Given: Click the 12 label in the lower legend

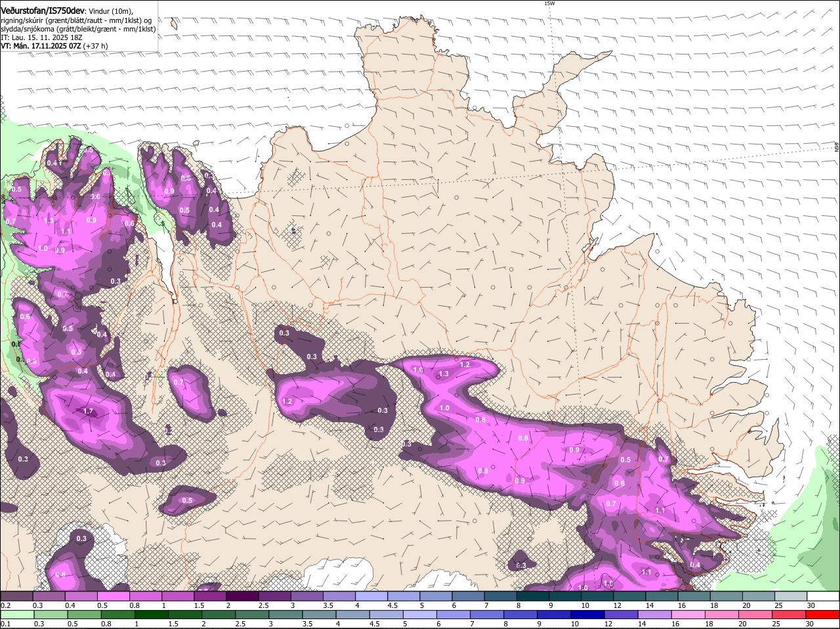Looking at the screenshot, I should (x=608, y=624).
